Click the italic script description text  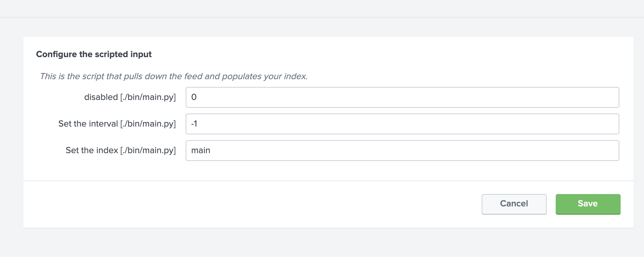(174, 76)
